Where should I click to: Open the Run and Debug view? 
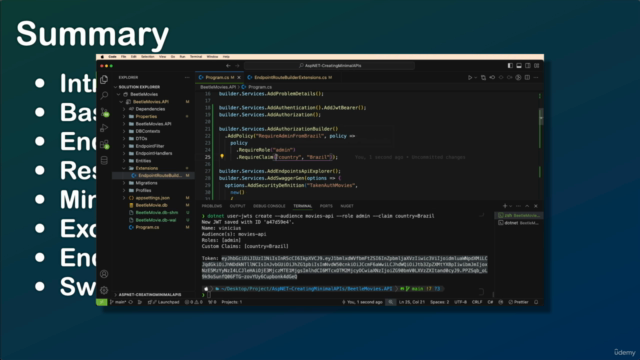point(104,128)
